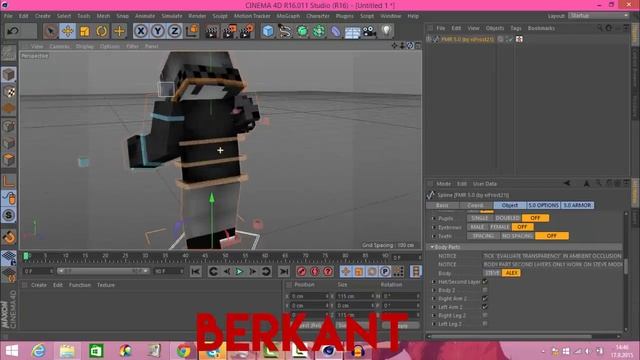Set Eyebrows to FEMALE

pyautogui.click(x=500, y=227)
